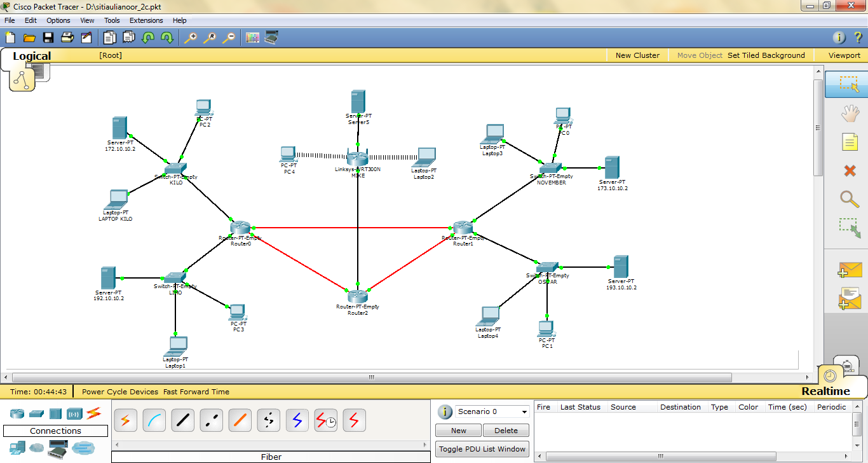Switch to the Realtime mode tab

click(825, 391)
